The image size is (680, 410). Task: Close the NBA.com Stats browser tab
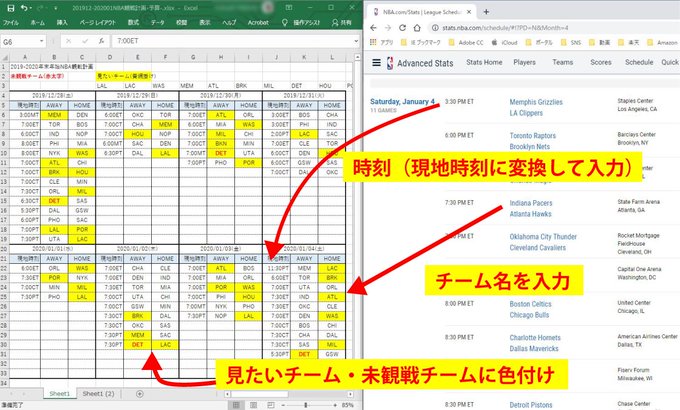coord(469,12)
